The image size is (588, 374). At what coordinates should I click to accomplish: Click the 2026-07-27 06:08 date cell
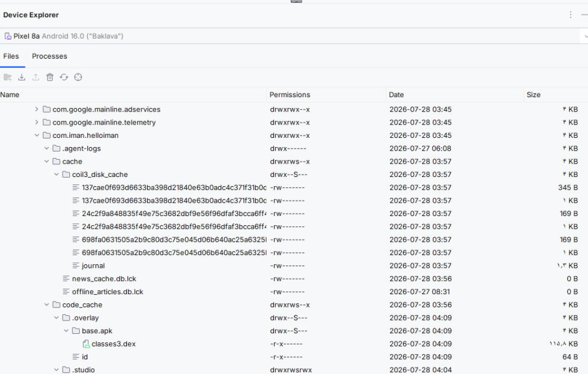click(x=420, y=149)
